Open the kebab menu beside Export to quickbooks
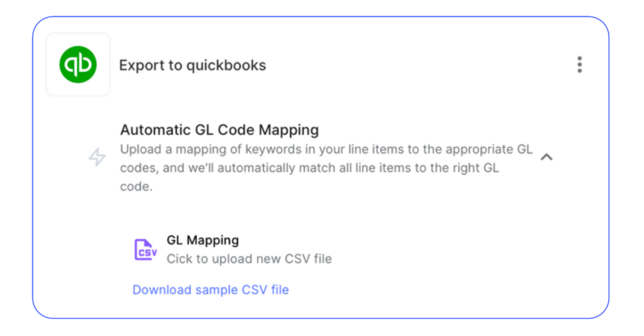 coord(579,65)
